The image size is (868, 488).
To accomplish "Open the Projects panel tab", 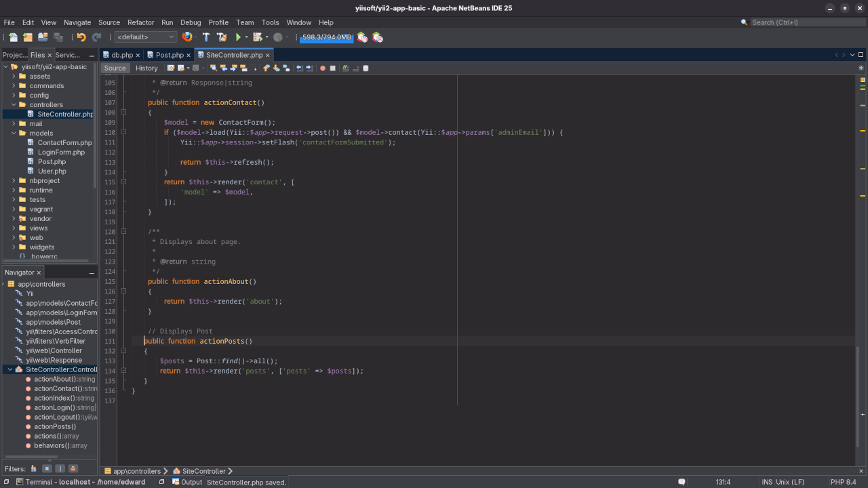I will click(x=15, y=55).
